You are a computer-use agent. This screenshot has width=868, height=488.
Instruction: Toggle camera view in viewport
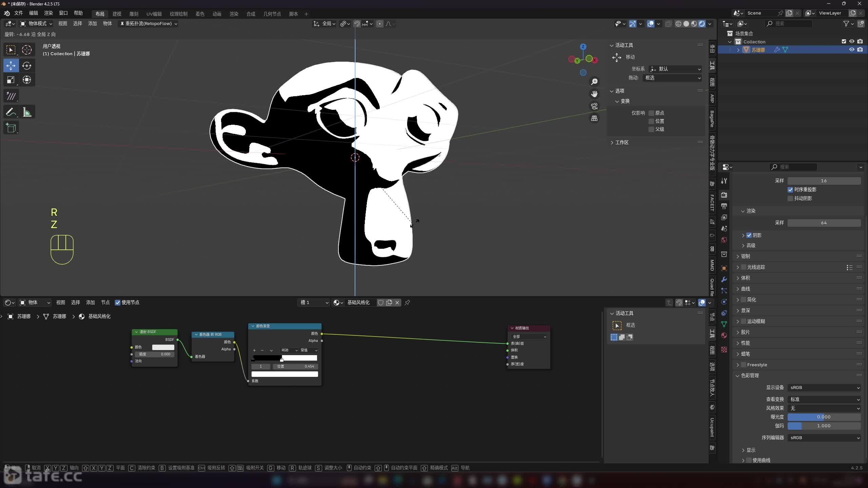point(594,106)
